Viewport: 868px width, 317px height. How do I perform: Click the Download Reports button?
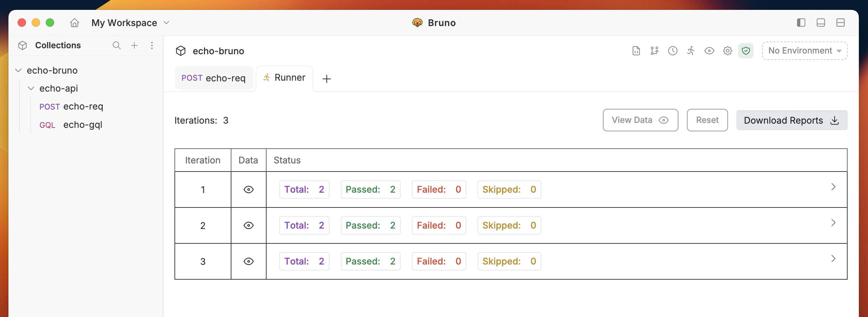coord(791,120)
